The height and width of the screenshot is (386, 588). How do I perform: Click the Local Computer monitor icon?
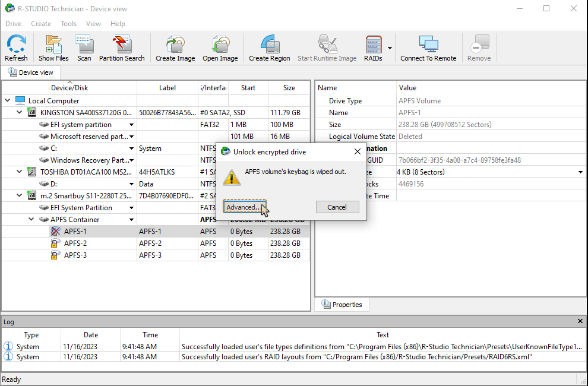pyautogui.click(x=20, y=100)
